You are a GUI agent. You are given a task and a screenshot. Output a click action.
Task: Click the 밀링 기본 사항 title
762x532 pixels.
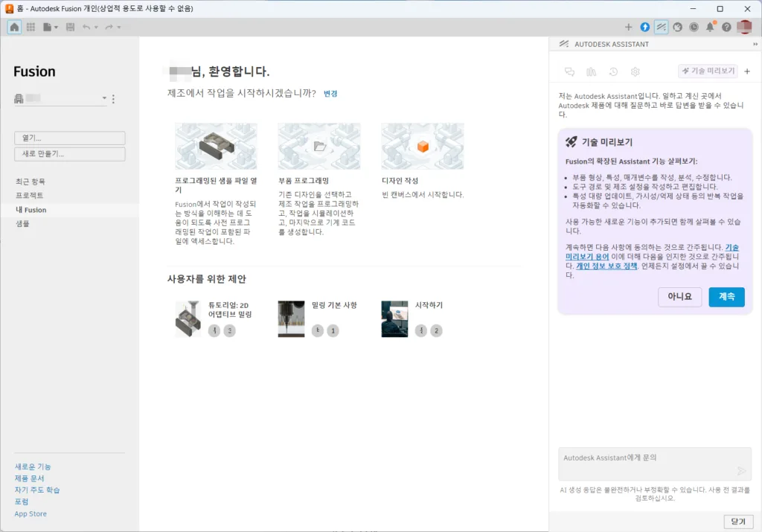point(334,305)
